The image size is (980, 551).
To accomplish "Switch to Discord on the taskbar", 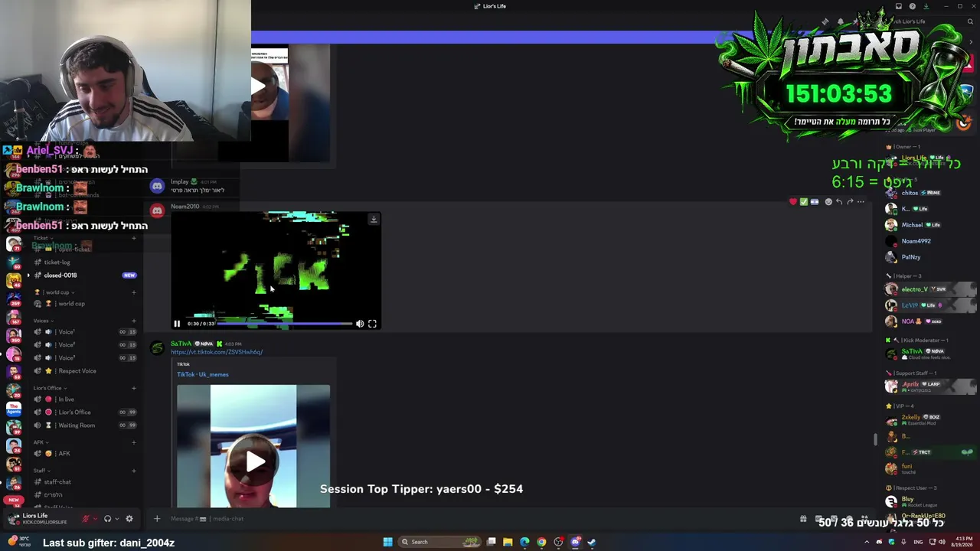I will (575, 542).
